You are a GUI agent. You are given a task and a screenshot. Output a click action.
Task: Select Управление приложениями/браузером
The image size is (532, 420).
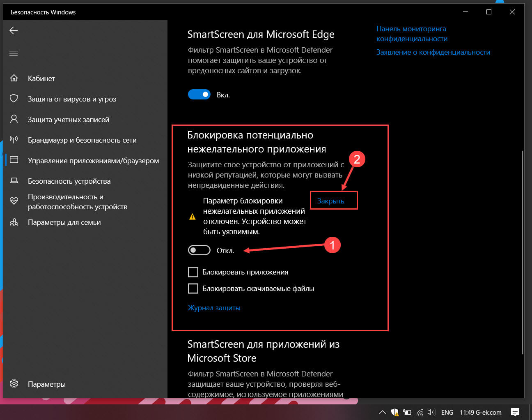tap(94, 161)
